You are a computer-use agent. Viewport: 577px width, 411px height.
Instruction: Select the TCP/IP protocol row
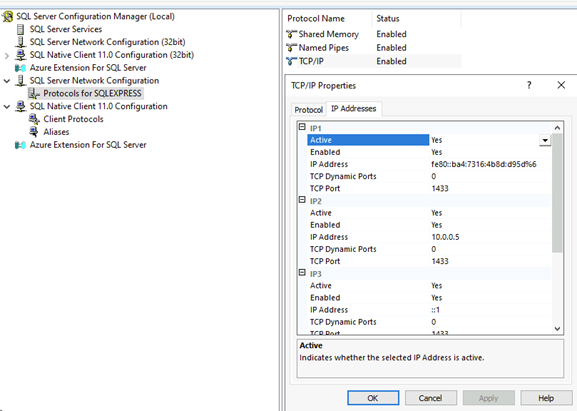point(373,61)
